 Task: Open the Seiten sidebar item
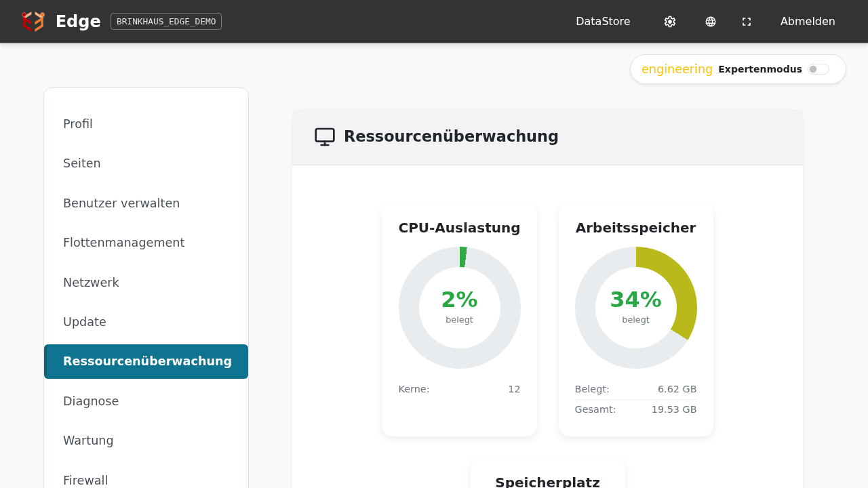[x=146, y=163]
